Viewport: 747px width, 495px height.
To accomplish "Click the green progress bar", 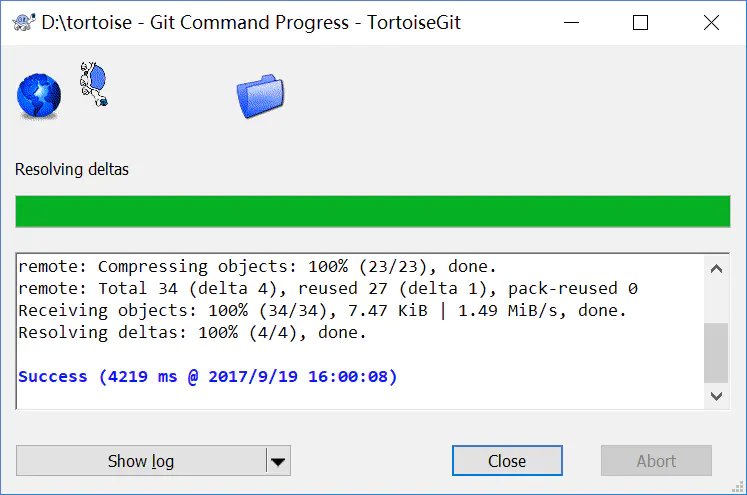I will tap(373, 211).
